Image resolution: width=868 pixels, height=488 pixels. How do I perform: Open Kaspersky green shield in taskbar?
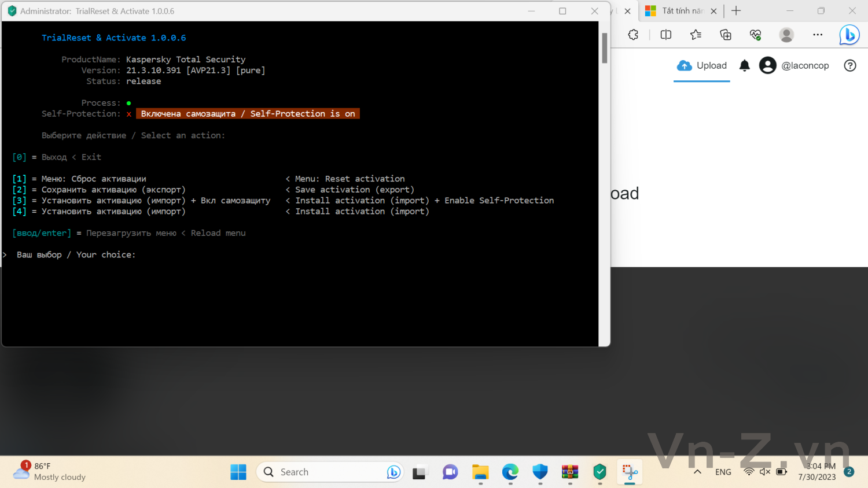(600, 472)
